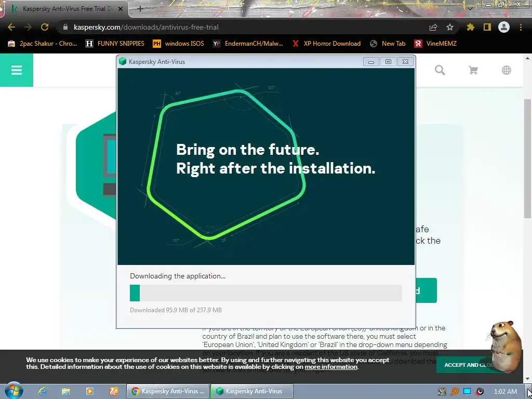The image size is (532, 399).
Task: Click the monitor icon in system tray
Action: (467, 392)
